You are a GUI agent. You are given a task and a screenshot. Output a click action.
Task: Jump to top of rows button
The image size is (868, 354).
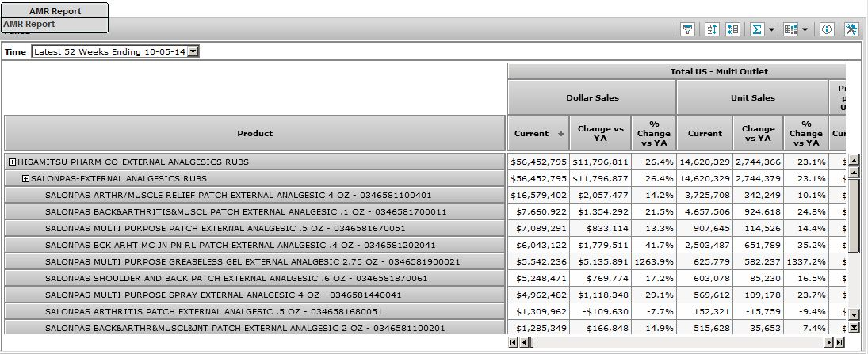[854, 160]
